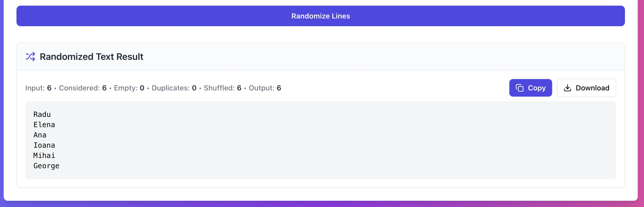Screen dimensions: 644x207
Task: Click the Mihai line in results
Action: tap(44, 156)
